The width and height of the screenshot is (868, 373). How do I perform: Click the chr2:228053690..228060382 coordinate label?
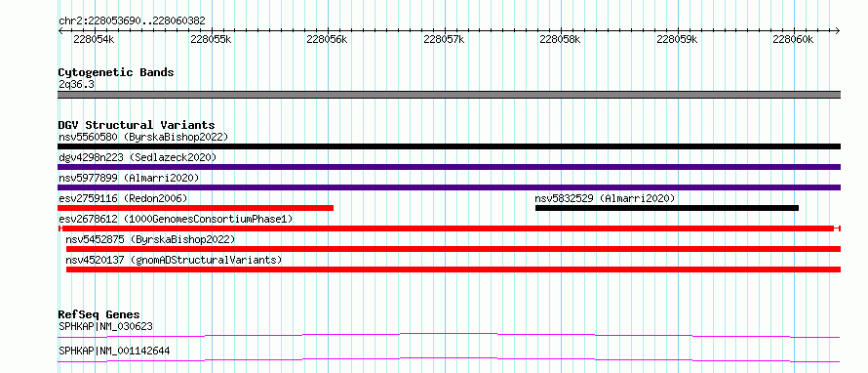coord(132,21)
